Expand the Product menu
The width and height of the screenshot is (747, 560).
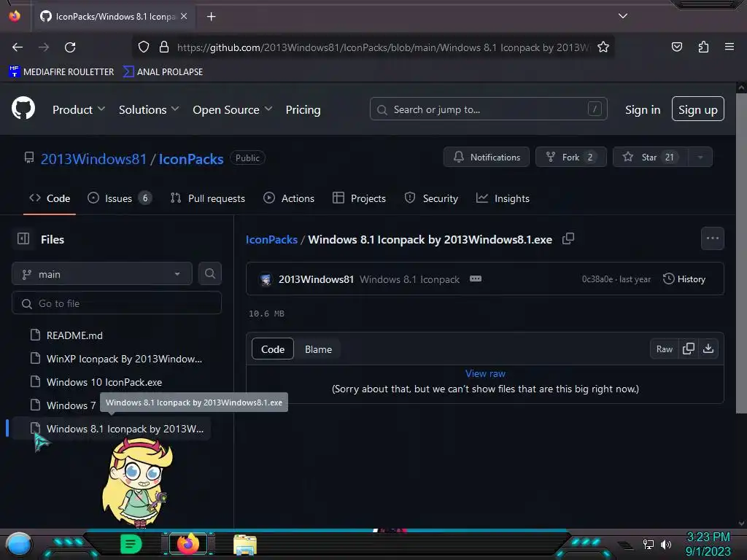point(79,109)
